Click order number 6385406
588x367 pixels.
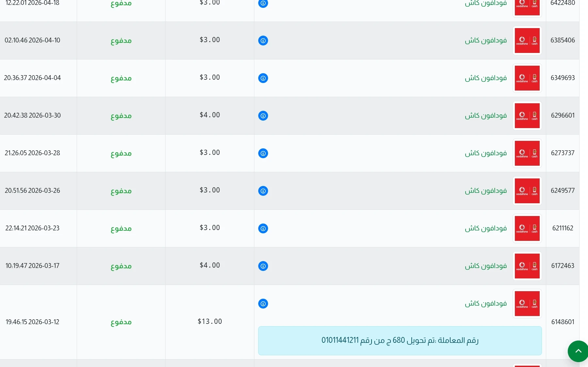[x=563, y=40]
